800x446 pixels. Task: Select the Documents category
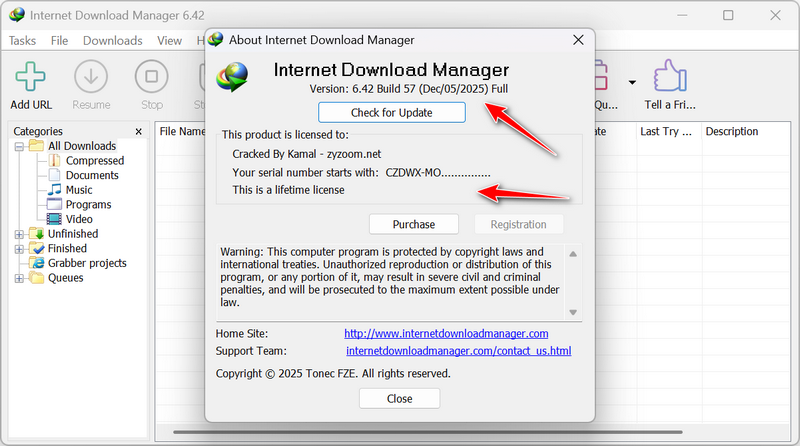tap(92, 175)
